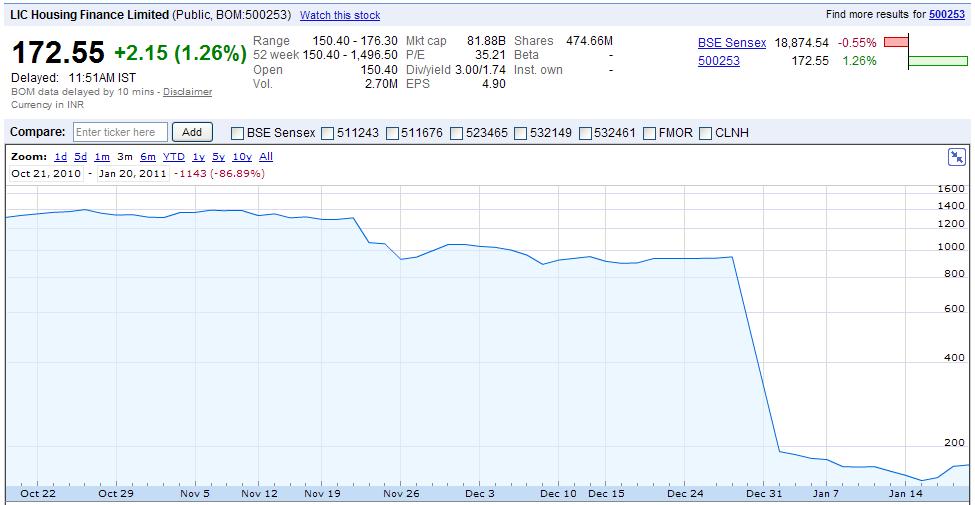Viewport: 975px width, 505px height.
Task: Toggle the 523465 comparison checkbox
Action: click(x=456, y=132)
